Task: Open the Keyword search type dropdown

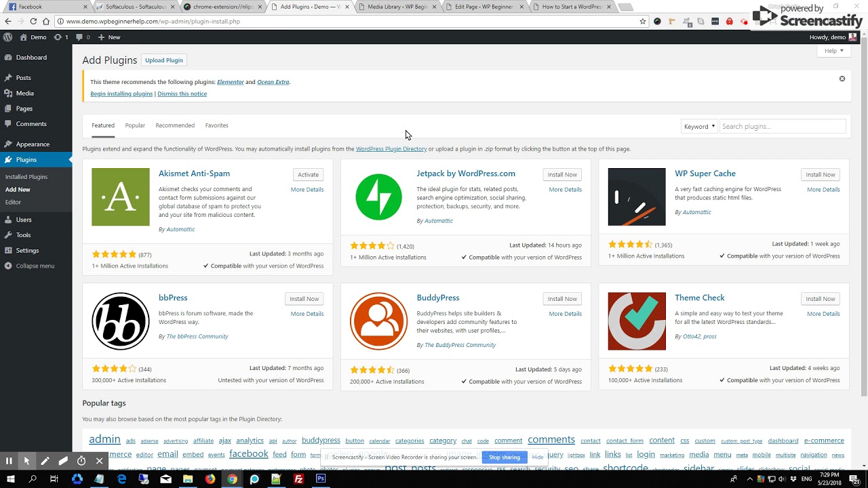Action: (699, 127)
